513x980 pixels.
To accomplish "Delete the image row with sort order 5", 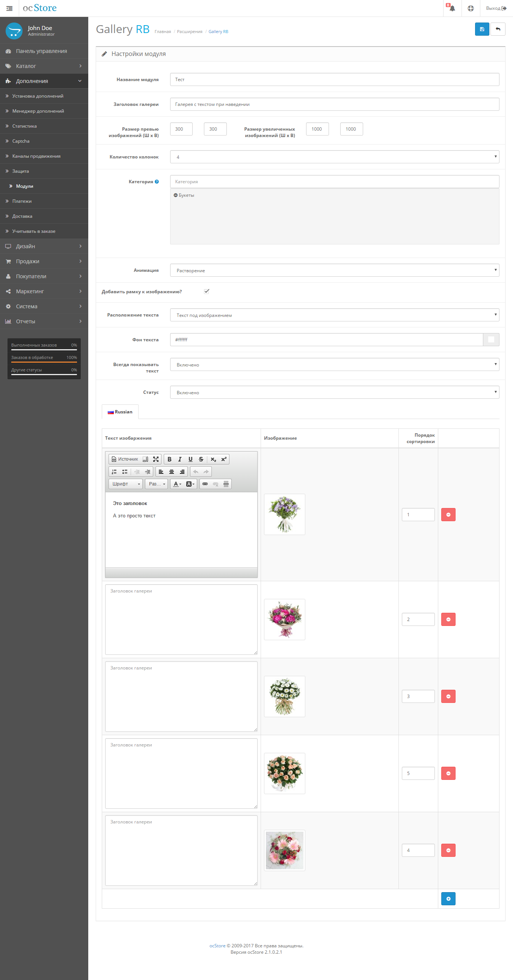I will pyautogui.click(x=448, y=773).
